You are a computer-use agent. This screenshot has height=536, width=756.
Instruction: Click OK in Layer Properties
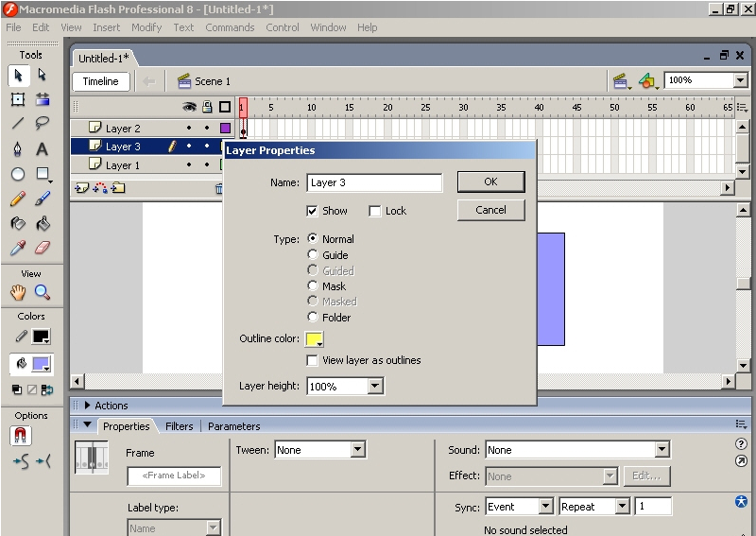(490, 182)
